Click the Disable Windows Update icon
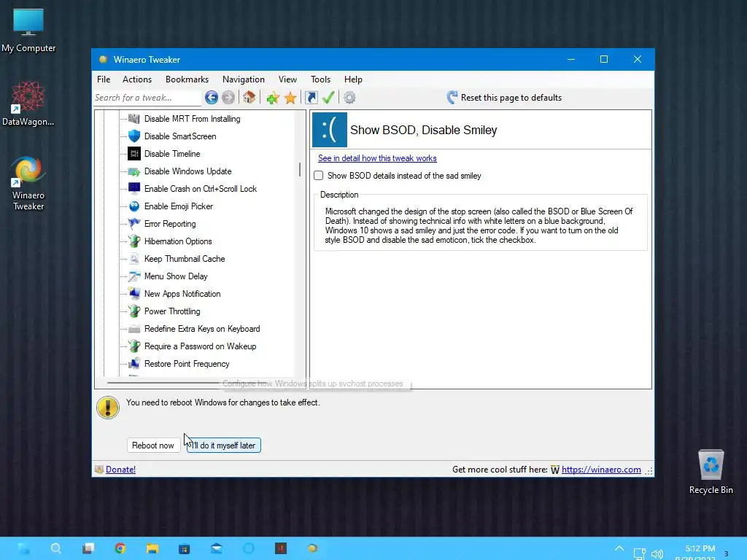This screenshot has height=560, width=747. 134,171
